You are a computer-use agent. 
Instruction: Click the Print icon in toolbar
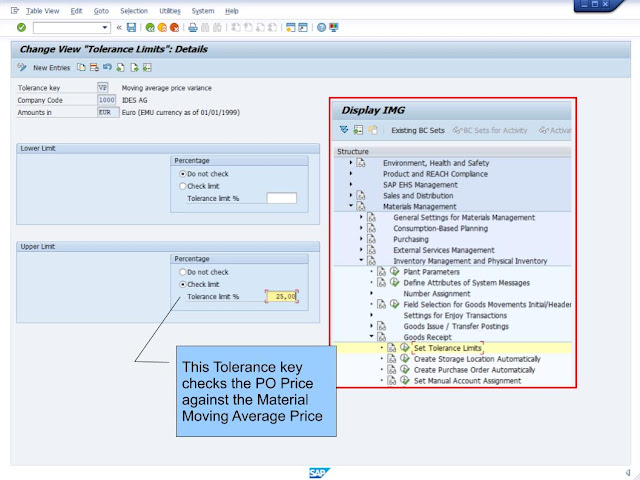point(193,27)
